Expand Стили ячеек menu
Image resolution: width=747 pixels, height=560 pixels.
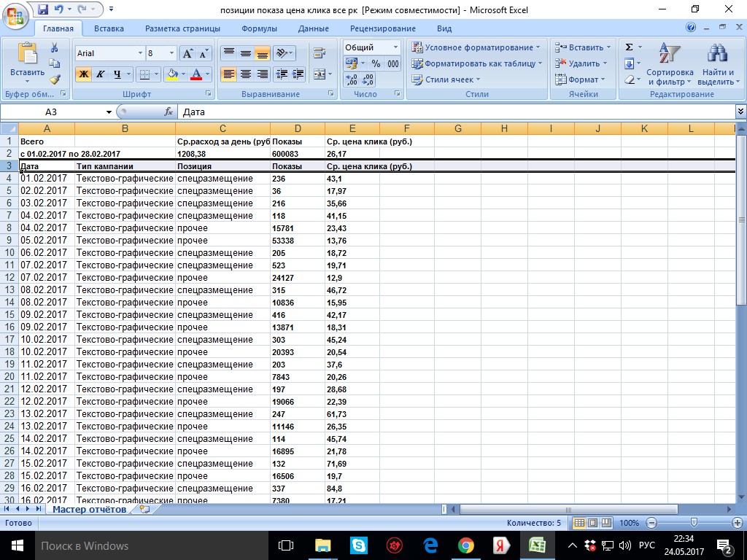coord(446,79)
